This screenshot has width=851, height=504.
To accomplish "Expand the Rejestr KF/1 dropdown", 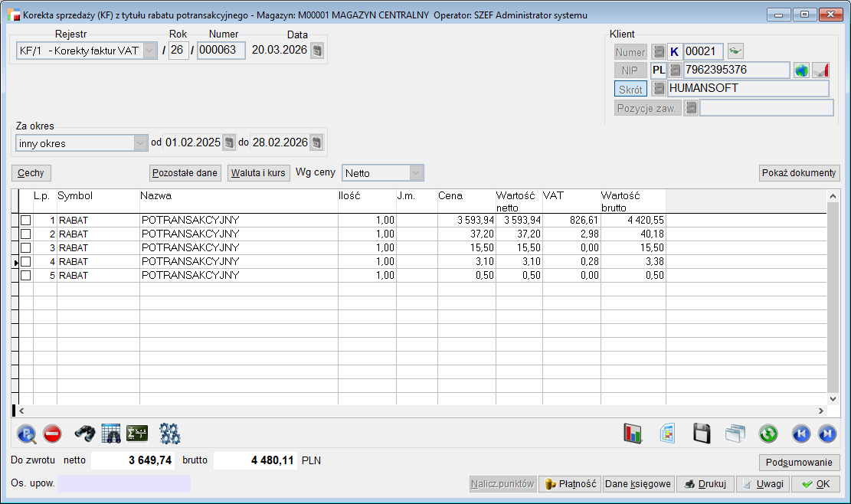I will click(149, 51).
